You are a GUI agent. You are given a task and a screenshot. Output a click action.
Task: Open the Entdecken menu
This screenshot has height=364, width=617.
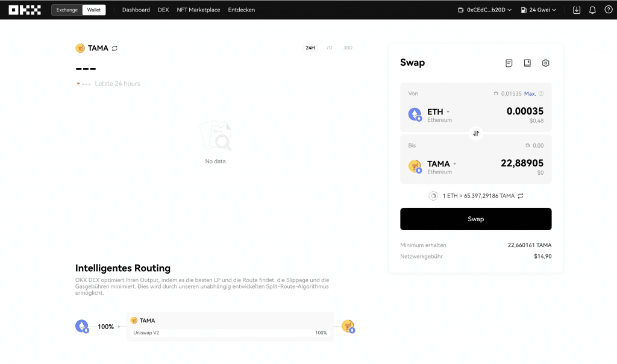point(241,10)
